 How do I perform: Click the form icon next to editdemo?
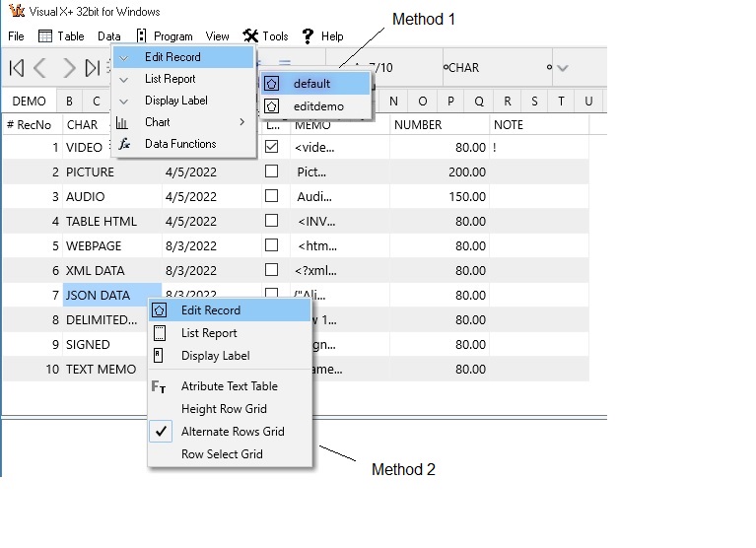[271, 106]
